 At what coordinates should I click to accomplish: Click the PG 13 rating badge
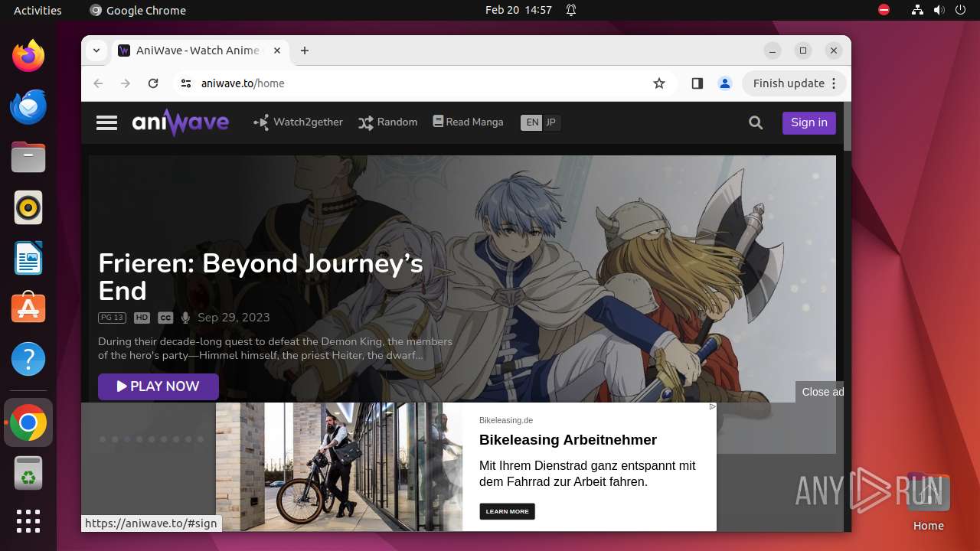pyautogui.click(x=113, y=318)
